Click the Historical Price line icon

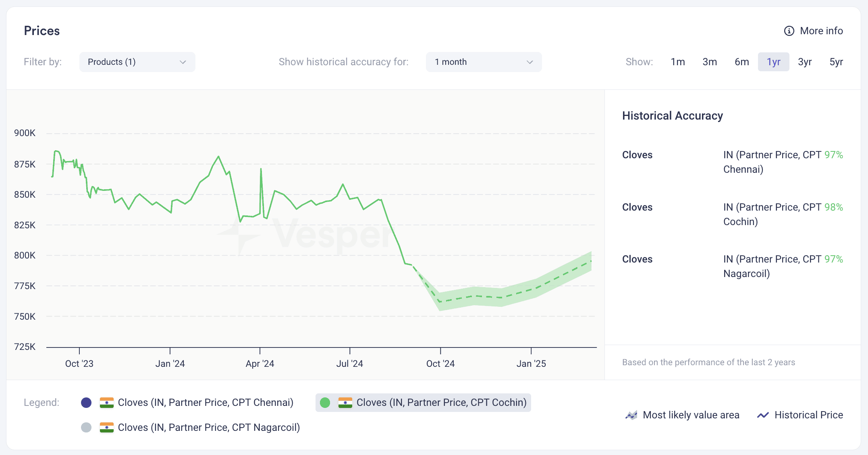tap(763, 415)
